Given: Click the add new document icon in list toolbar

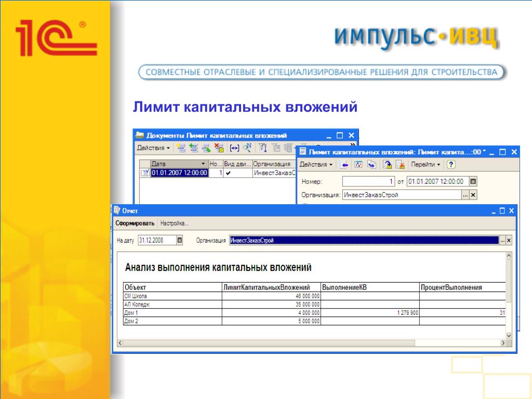Looking at the screenshot, I should pos(181,148).
